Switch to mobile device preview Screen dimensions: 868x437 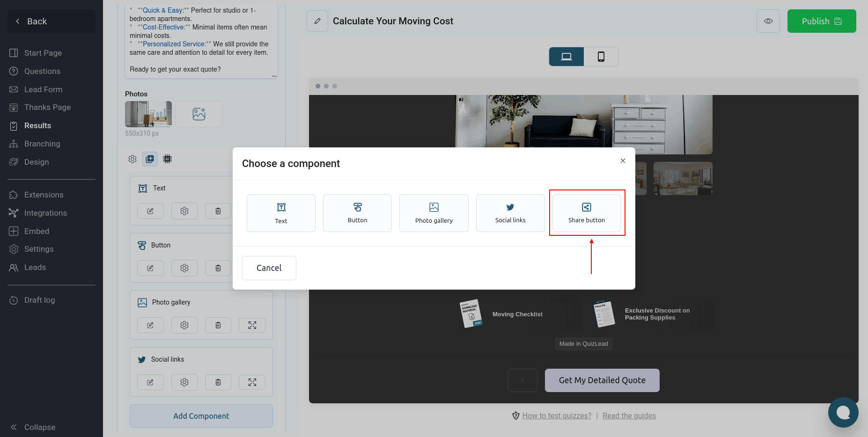601,57
